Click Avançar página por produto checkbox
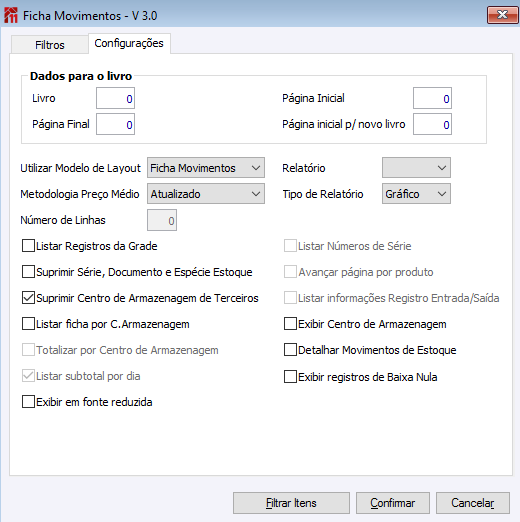This screenshot has width=520, height=522. pos(290,272)
